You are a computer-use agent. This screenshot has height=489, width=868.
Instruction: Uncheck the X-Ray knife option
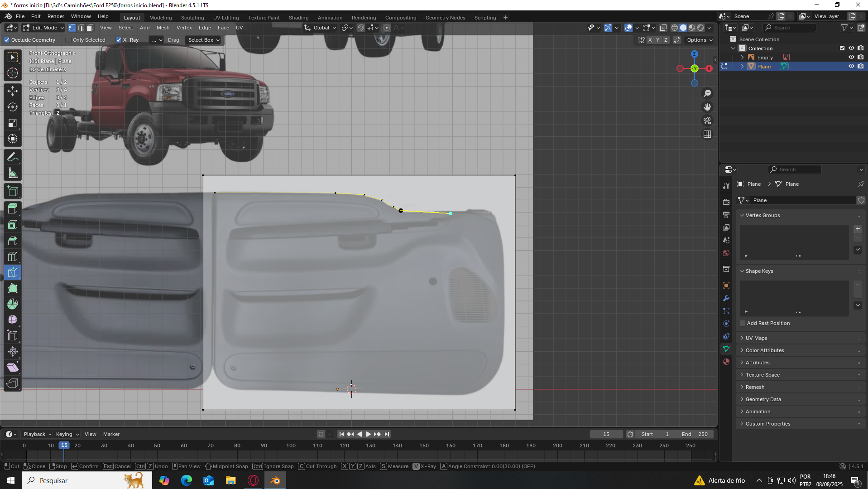tap(119, 40)
